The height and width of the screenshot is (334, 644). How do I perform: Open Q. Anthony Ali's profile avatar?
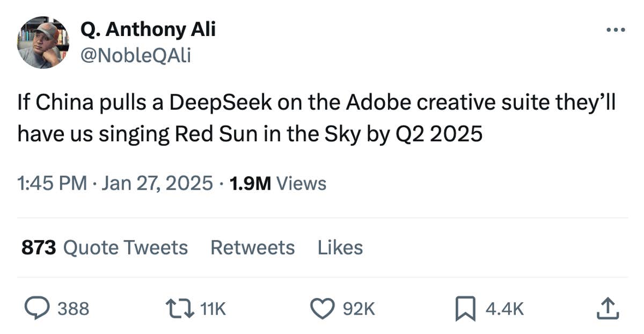[x=43, y=42]
